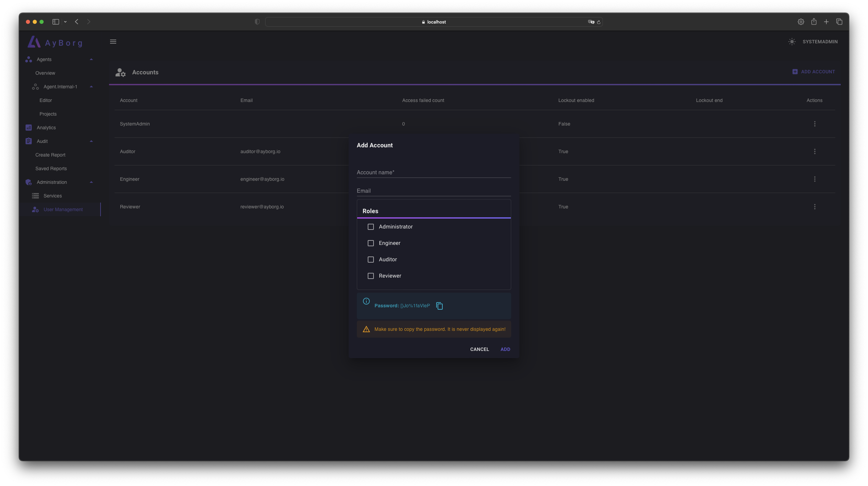The image size is (868, 486).
Task: Enable the Engineer role checkbox
Action: pos(370,243)
